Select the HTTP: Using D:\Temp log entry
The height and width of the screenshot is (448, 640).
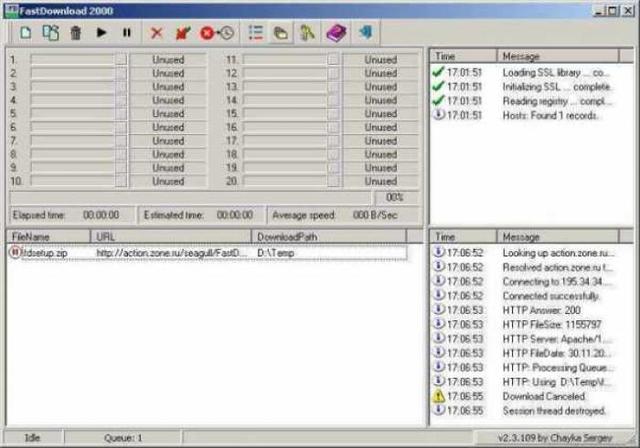pos(524,382)
